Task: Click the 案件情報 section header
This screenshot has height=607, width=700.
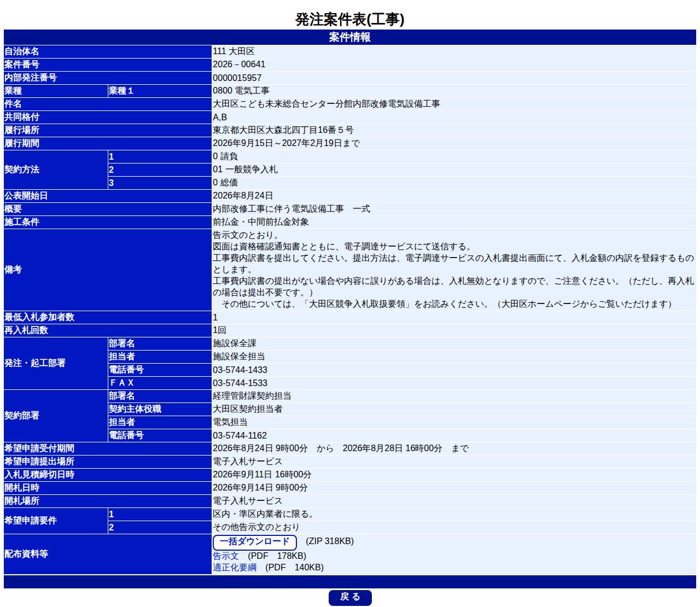Action: (350, 37)
